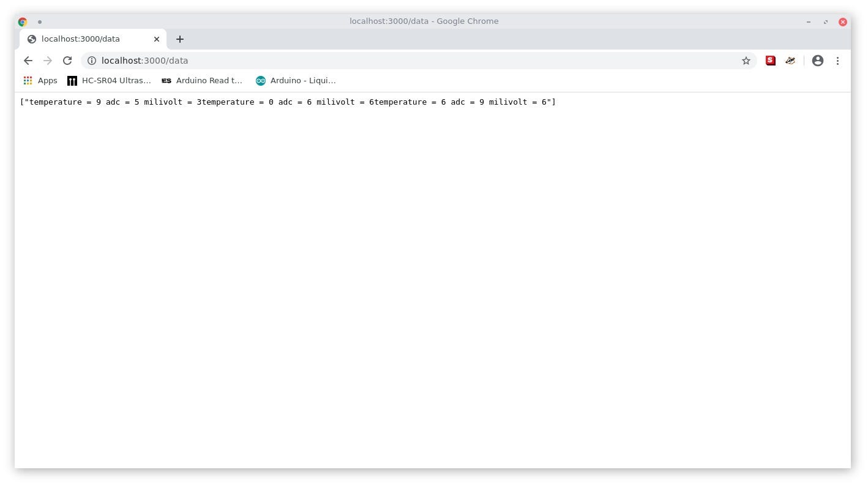Click the temperature data text on page

coord(288,102)
